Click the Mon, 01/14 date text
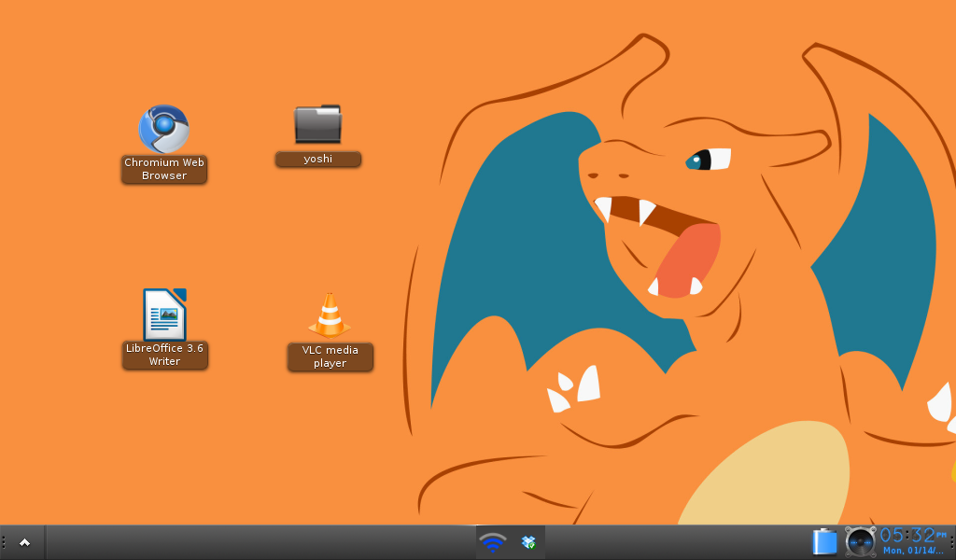This screenshot has width=956, height=560. (913, 551)
